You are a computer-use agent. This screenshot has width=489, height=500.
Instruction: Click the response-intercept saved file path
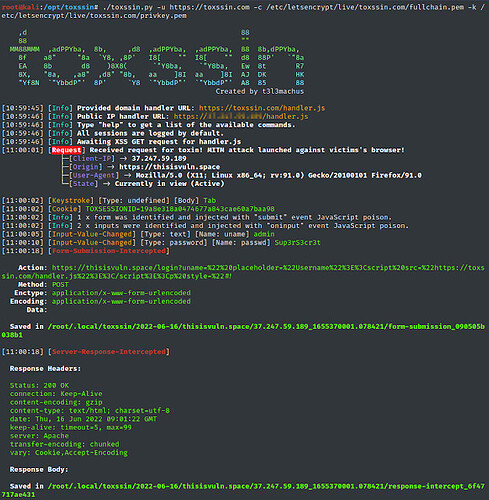click(x=243, y=490)
